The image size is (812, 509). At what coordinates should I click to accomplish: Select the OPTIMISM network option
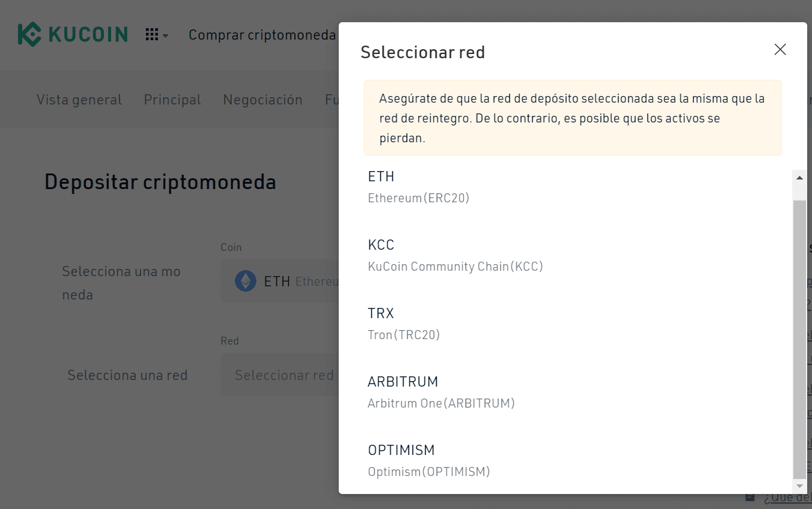(566, 460)
